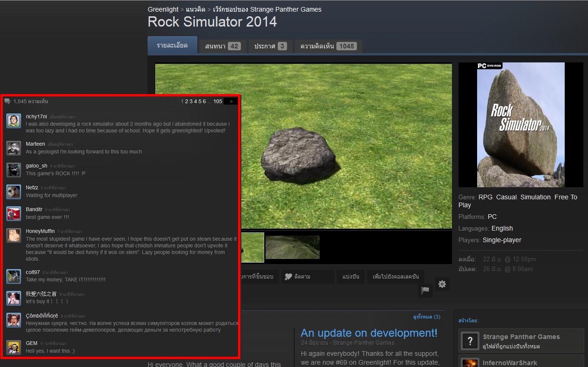
Task: Open the "An update on development!" announcement
Action: [369, 333]
